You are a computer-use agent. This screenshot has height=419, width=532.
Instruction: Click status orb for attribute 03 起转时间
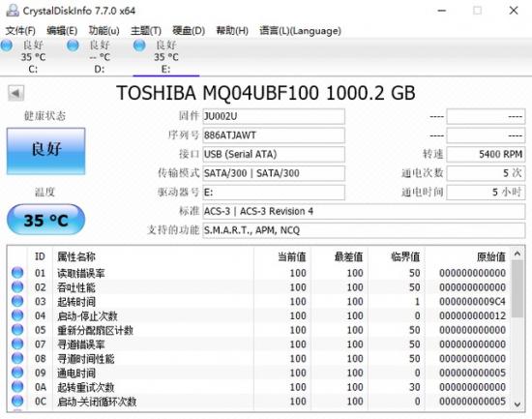coord(17,301)
